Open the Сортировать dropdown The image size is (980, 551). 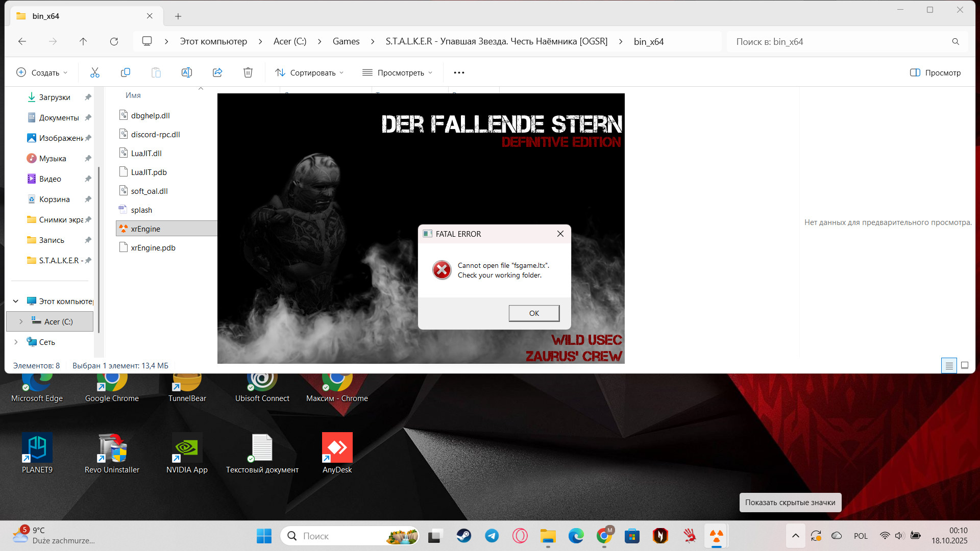[309, 72]
